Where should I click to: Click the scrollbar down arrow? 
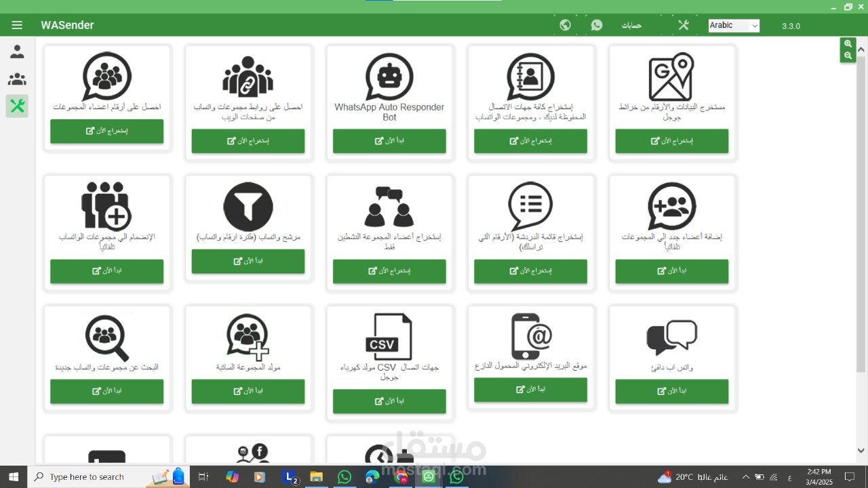pyautogui.click(x=861, y=451)
